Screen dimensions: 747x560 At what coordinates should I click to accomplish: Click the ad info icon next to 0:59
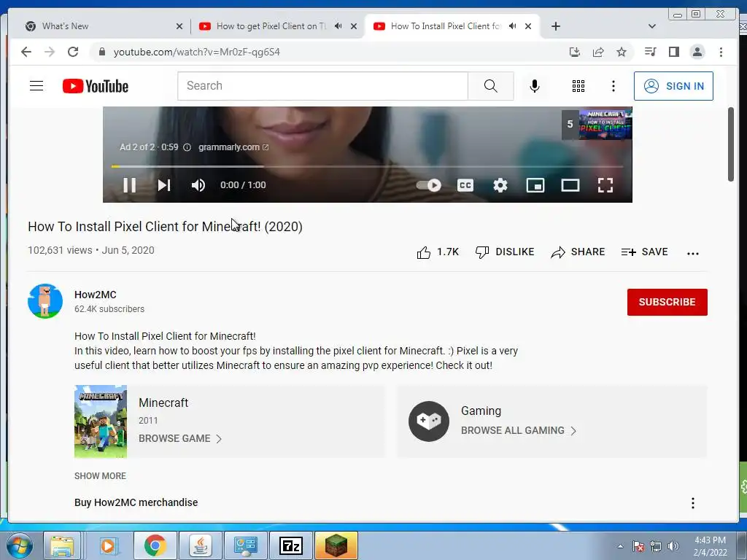coord(187,147)
